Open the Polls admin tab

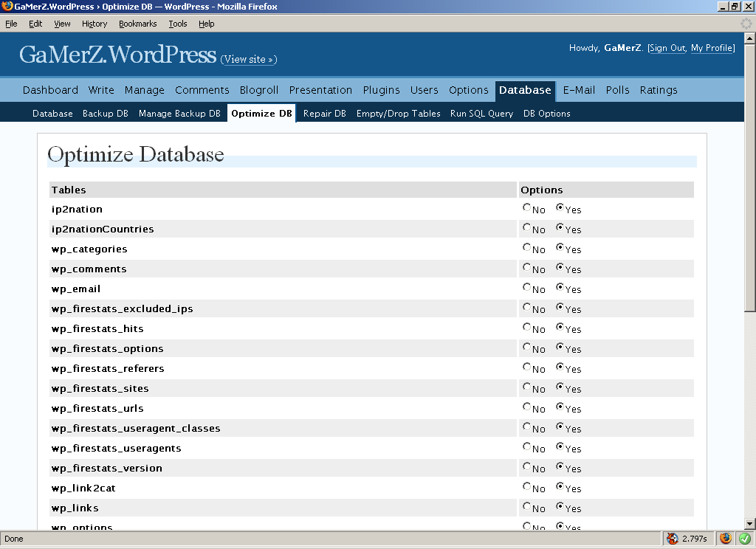coord(618,90)
